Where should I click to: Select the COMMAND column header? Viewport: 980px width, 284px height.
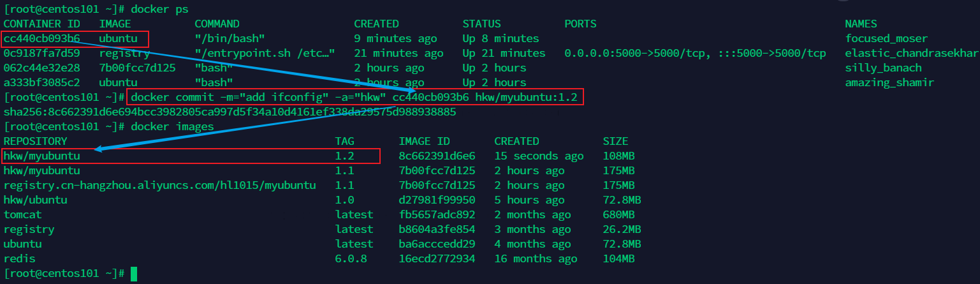tap(217, 24)
